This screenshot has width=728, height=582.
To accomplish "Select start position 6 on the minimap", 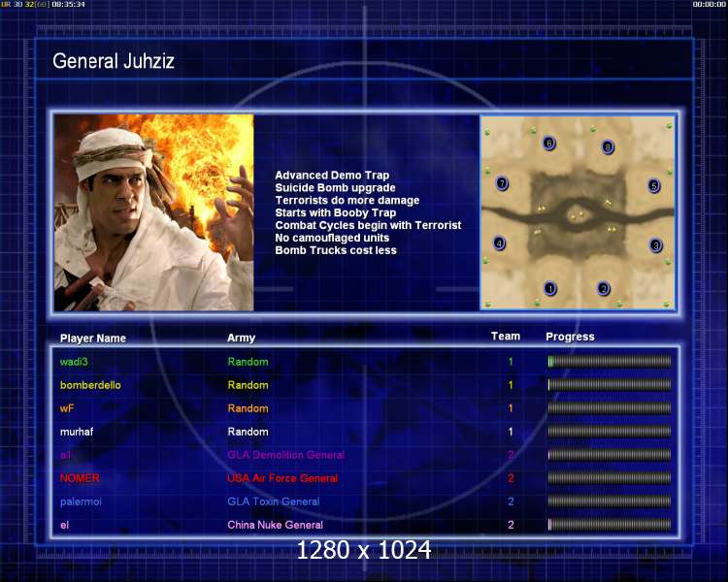I will tap(548, 143).
